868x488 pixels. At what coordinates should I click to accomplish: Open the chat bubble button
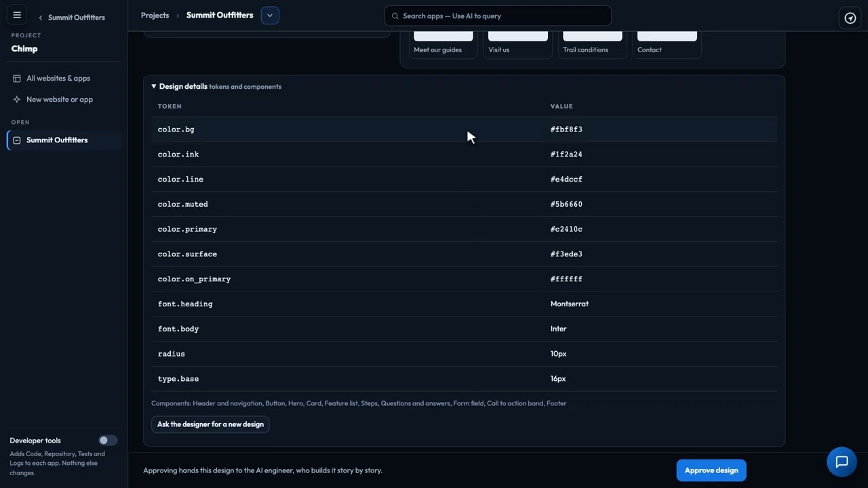842,462
